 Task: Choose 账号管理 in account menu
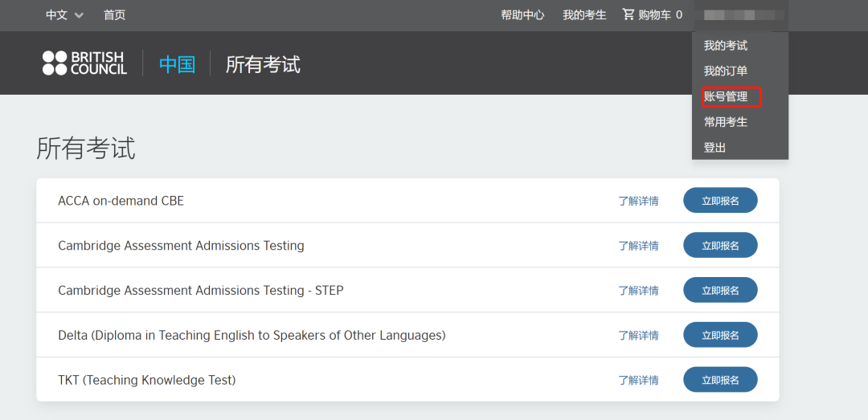725,97
